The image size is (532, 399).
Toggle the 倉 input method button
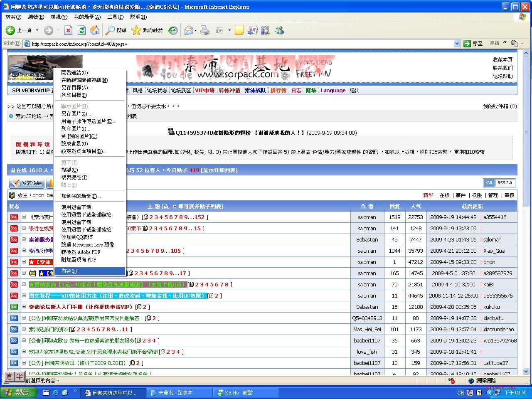9,377
